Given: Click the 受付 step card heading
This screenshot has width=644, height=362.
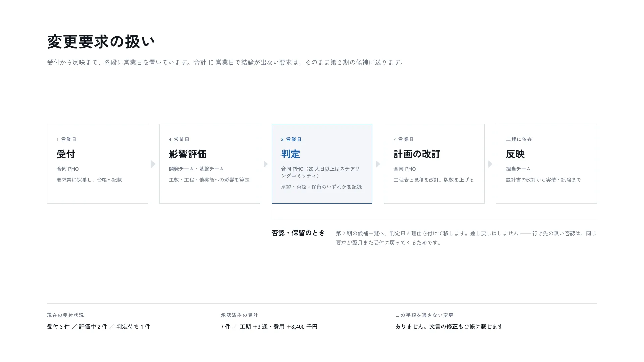Looking at the screenshot, I should tap(66, 154).
